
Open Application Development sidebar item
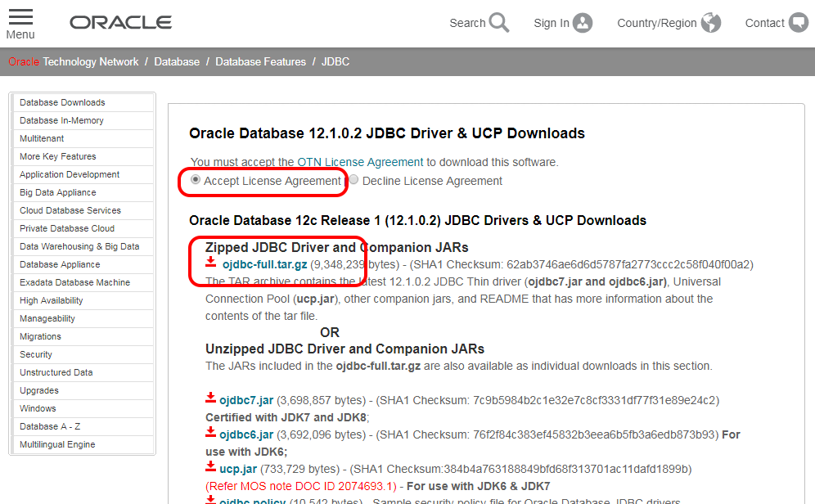(83, 174)
